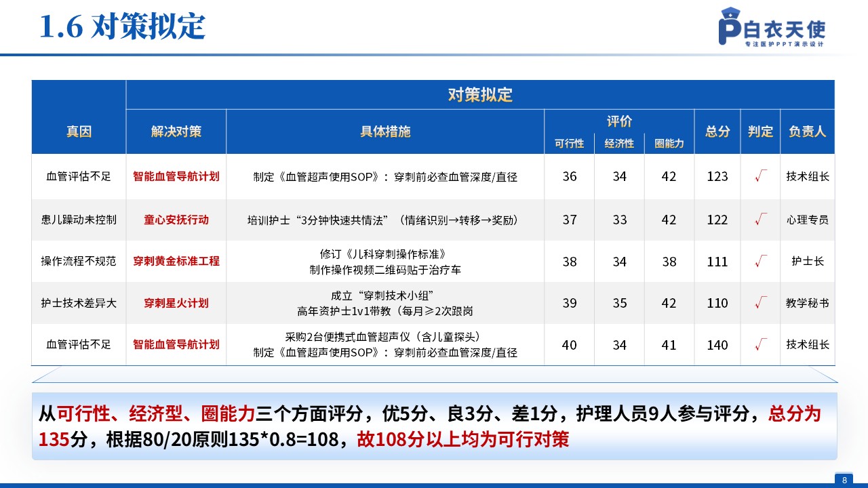Select total score 110
Image resolution: width=868 pixels, height=488 pixels.
coord(717,303)
